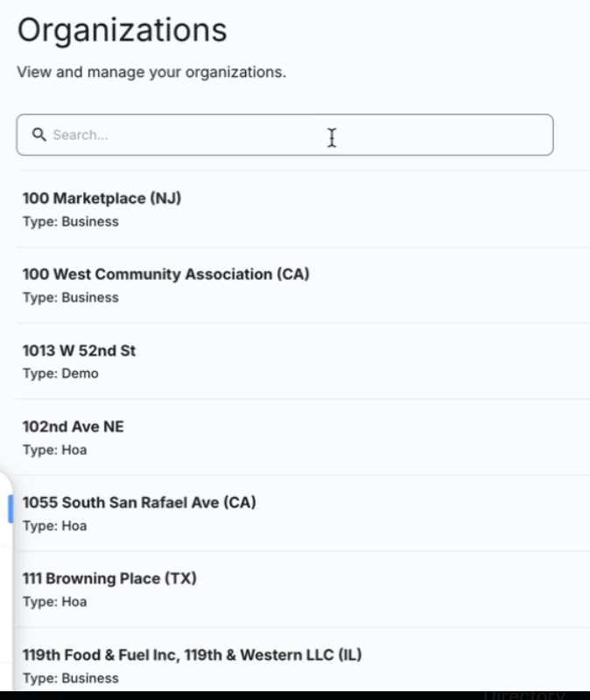
Task: Open 1055 South San Rafael Ave (CA)
Action: click(139, 502)
